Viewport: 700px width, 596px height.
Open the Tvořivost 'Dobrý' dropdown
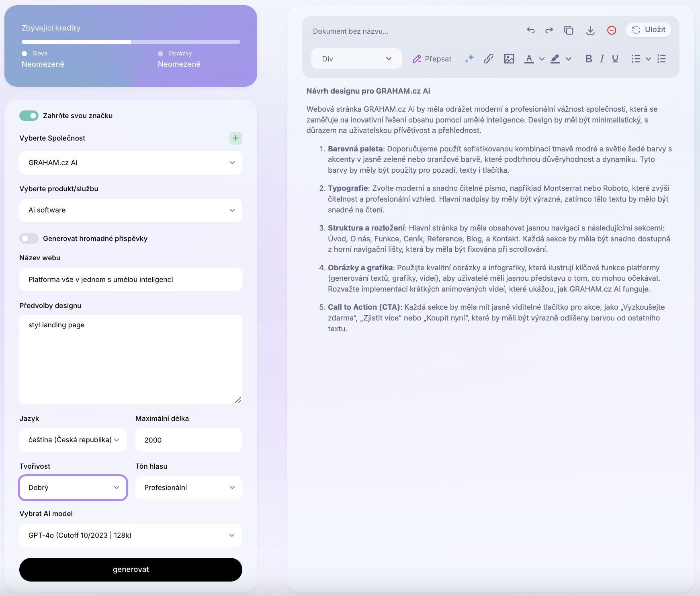73,488
